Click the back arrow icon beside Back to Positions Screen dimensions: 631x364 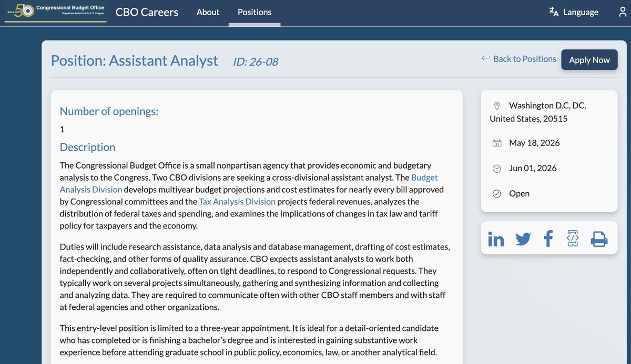point(485,58)
